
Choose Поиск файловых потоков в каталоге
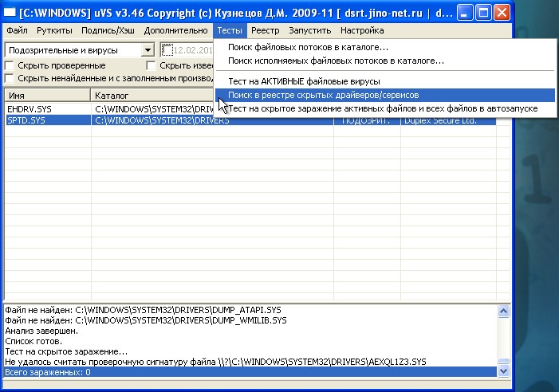[385, 47]
